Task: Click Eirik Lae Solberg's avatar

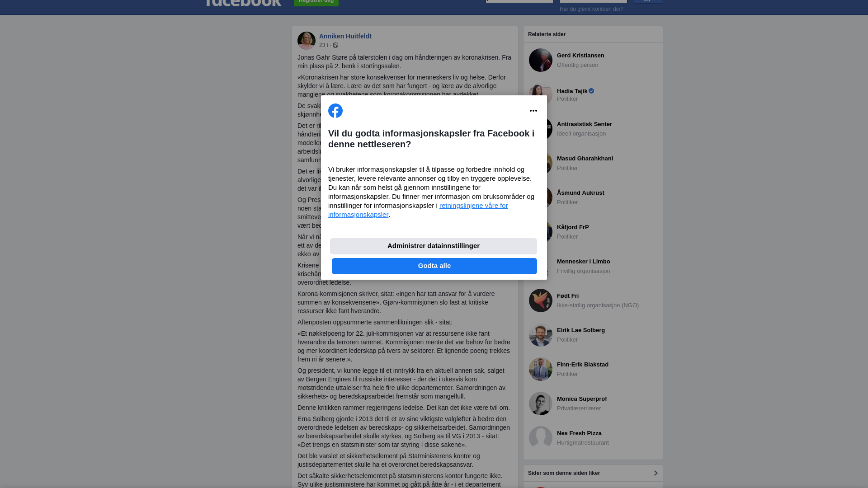Action: tap(541, 335)
